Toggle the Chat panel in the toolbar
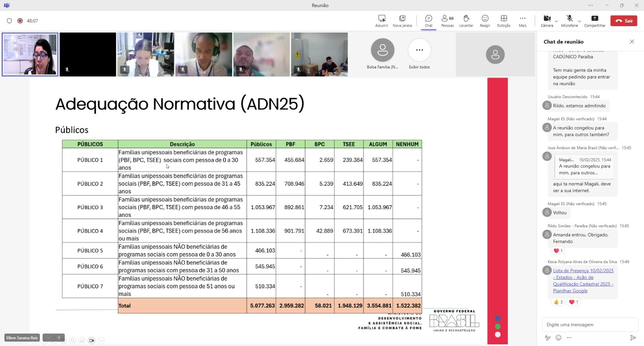The height and width of the screenshot is (346, 644). (429, 21)
